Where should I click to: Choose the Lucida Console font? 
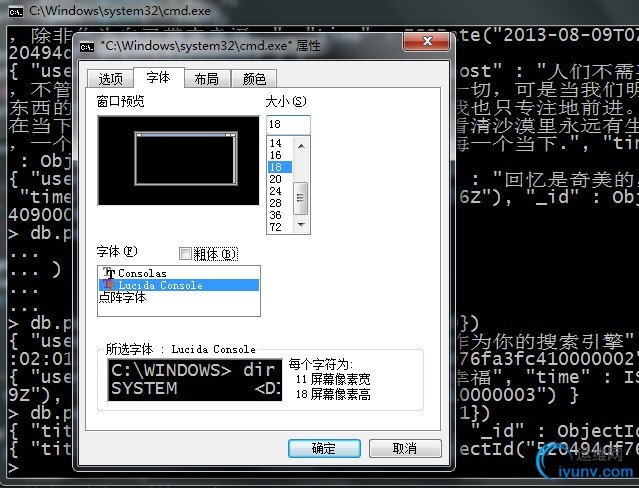pos(179,285)
